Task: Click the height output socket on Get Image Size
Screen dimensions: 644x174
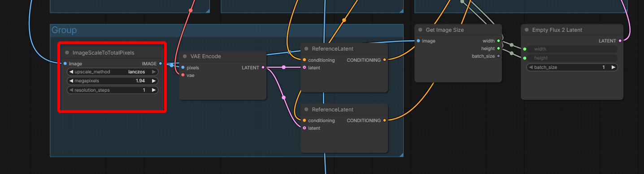Action: [x=499, y=48]
